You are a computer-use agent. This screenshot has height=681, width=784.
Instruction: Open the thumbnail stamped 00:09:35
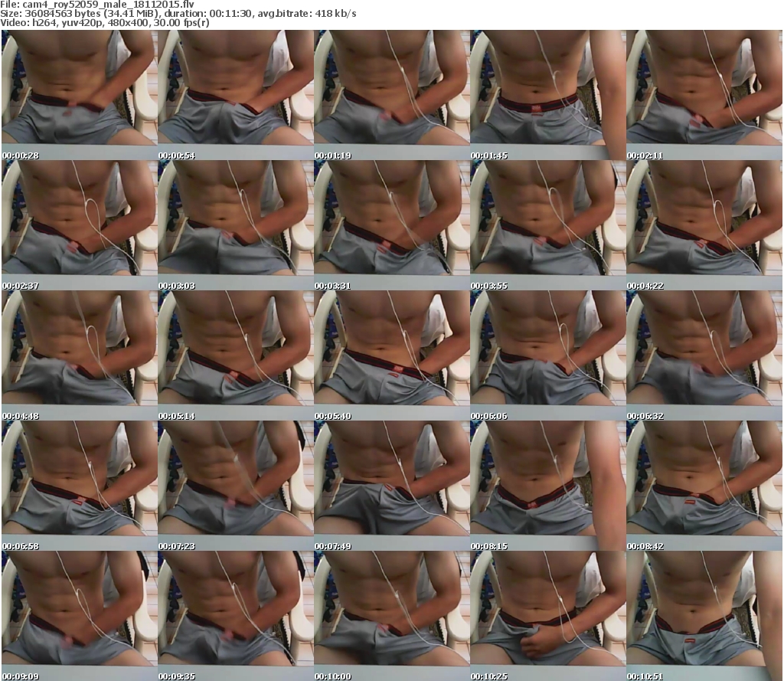point(236,616)
